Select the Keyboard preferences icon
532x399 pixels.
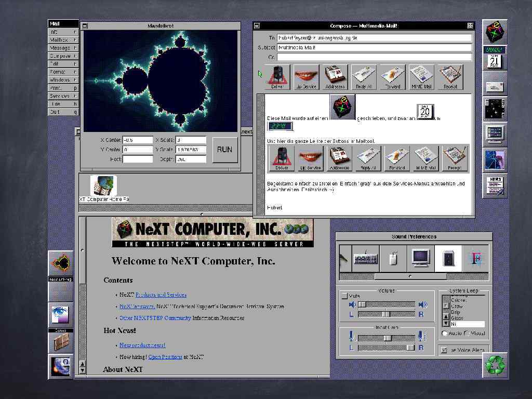(x=366, y=259)
